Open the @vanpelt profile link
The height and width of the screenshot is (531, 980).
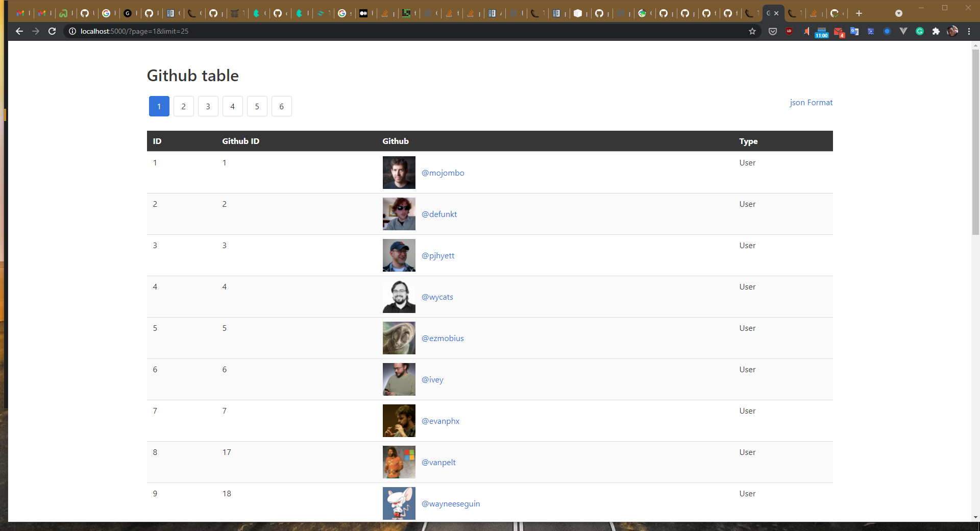click(439, 463)
